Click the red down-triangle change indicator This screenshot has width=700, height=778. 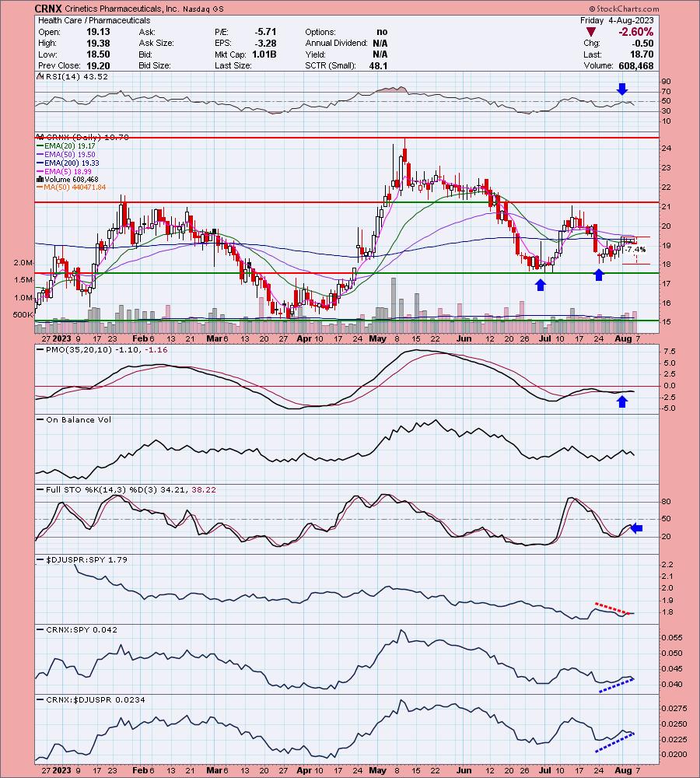click(591, 32)
